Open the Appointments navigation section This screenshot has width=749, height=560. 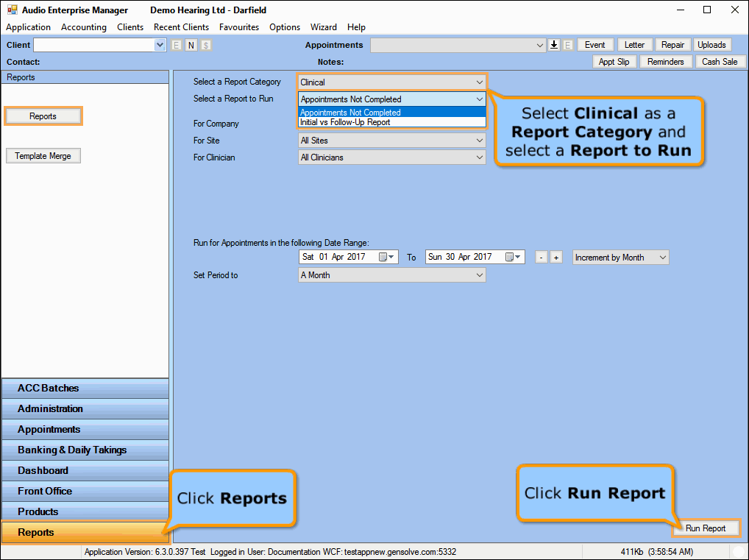pos(85,429)
